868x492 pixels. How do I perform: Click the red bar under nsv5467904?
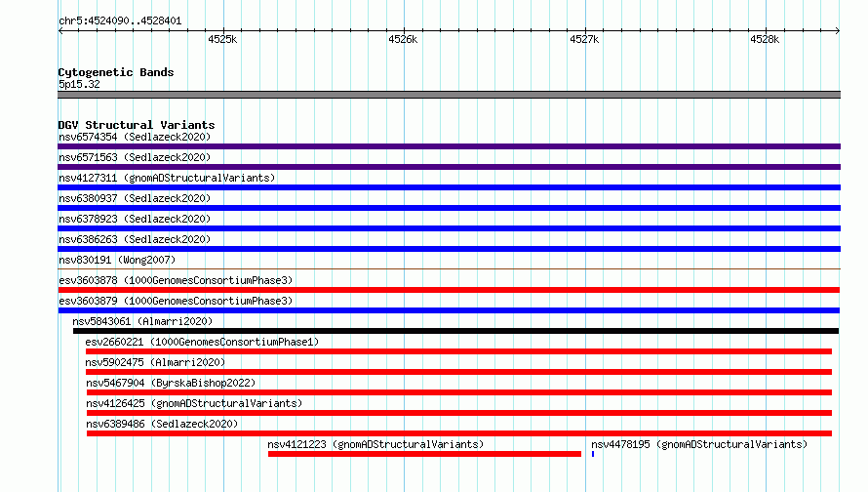tap(459, 392)
